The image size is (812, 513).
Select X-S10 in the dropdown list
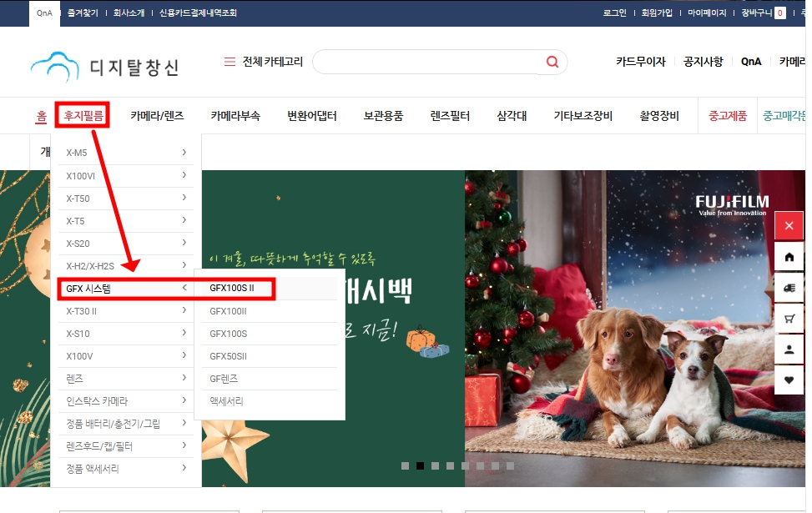(78, 334)
